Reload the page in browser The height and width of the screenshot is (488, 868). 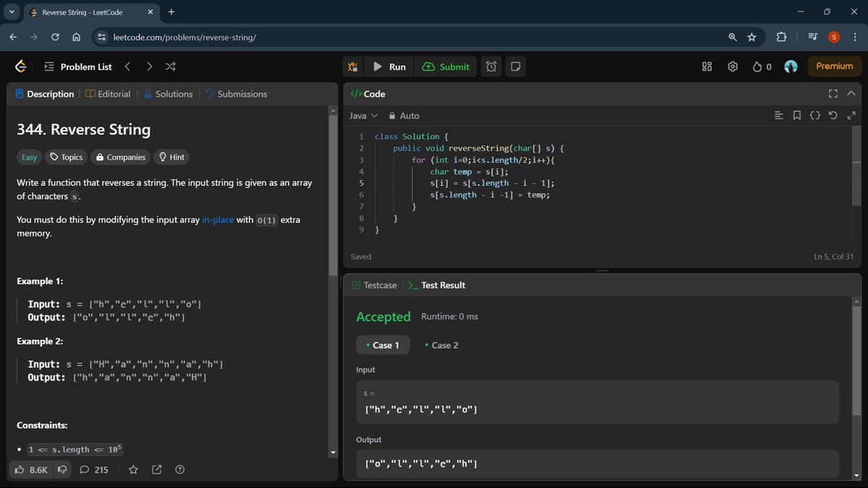55,37
